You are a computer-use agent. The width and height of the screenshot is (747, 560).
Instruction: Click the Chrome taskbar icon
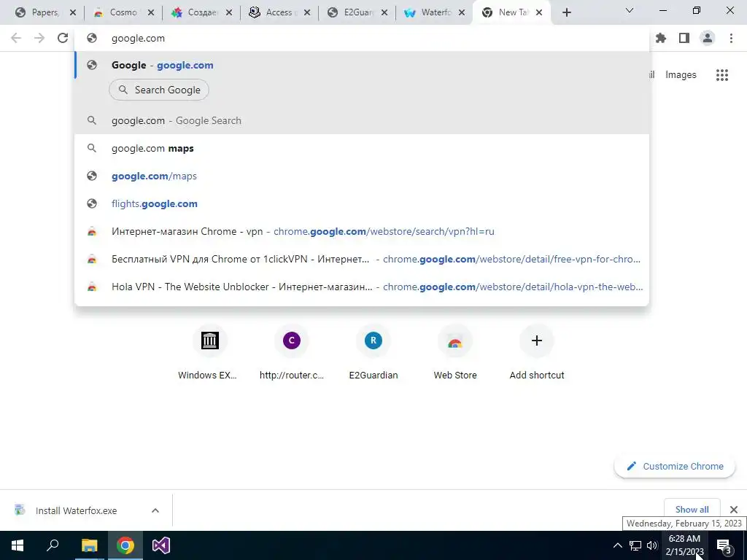(125, 545)
